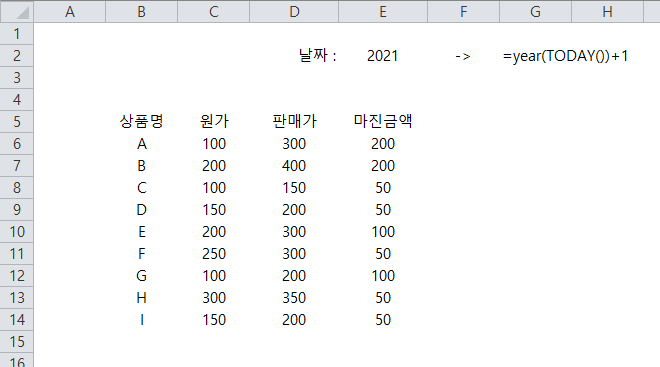
Task: Select row 14 header
Action: (17, 319)
